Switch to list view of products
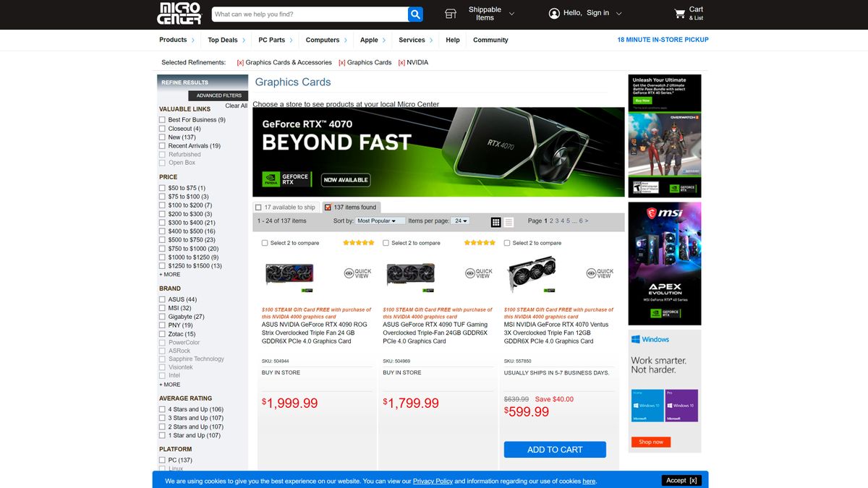Screen dimensions: 868x488 (509, 221)
